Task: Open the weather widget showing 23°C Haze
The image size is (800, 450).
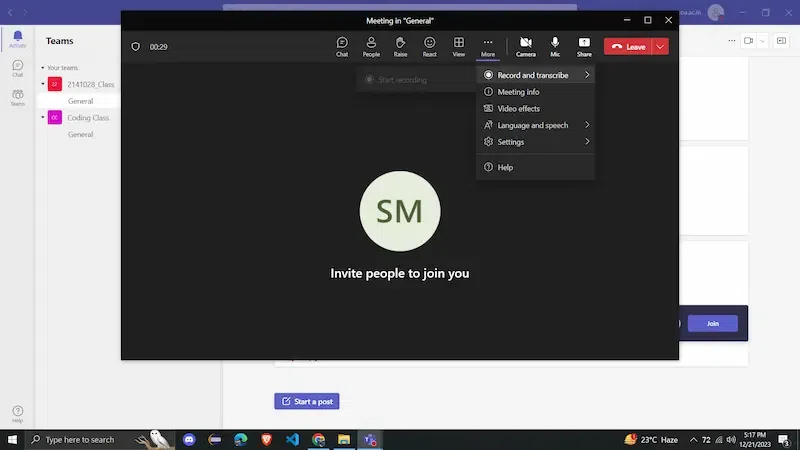Action: pyautogui.click(x=652, y=439)
